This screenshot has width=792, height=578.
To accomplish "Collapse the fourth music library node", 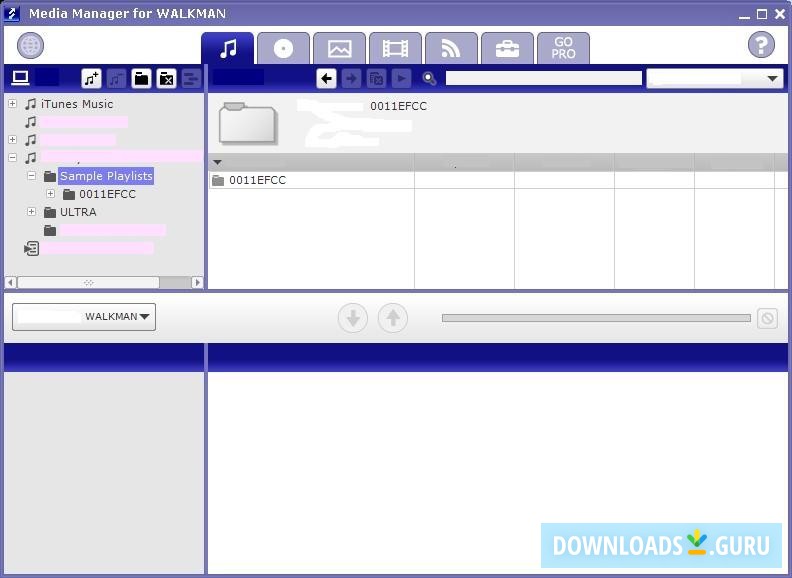I will [13, 158].
